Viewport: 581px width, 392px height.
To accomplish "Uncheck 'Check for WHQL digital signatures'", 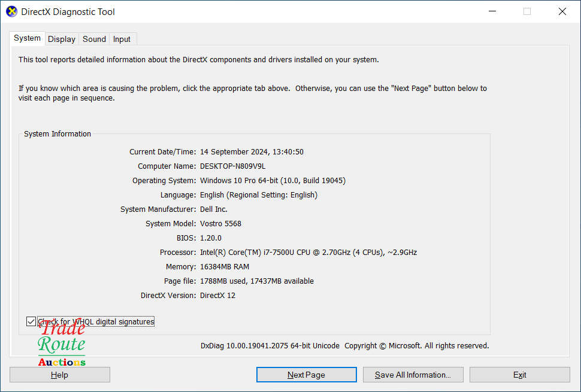I will 31,321.
